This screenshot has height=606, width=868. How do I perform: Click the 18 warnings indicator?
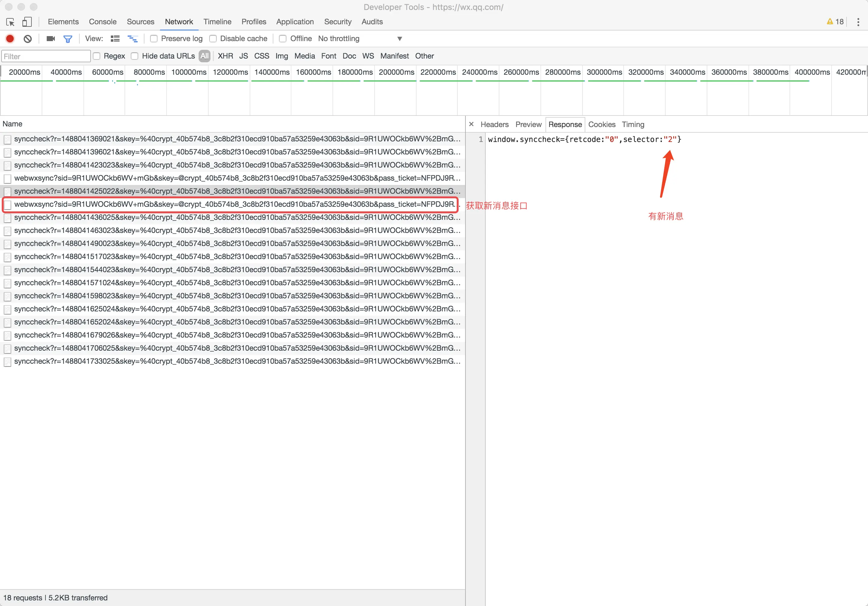pos(835,21)
